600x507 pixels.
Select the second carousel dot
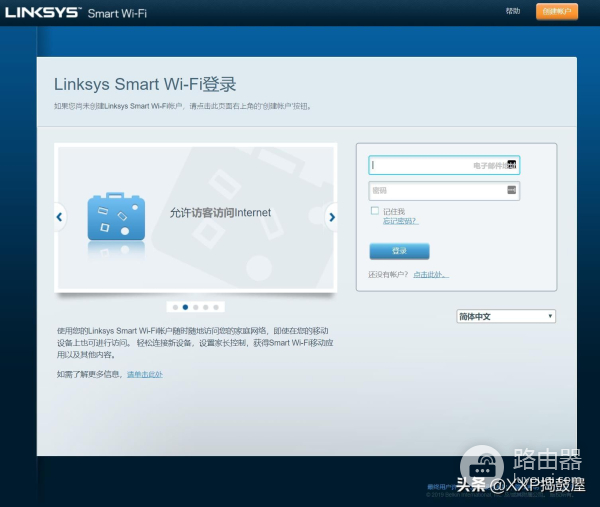[186, 307]
